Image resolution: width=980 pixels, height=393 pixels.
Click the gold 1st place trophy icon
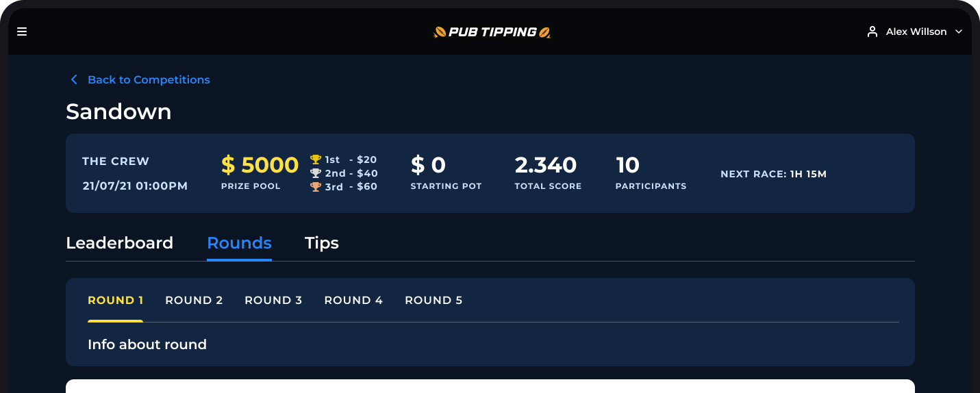pyautogui.click(x=316, y=160)
